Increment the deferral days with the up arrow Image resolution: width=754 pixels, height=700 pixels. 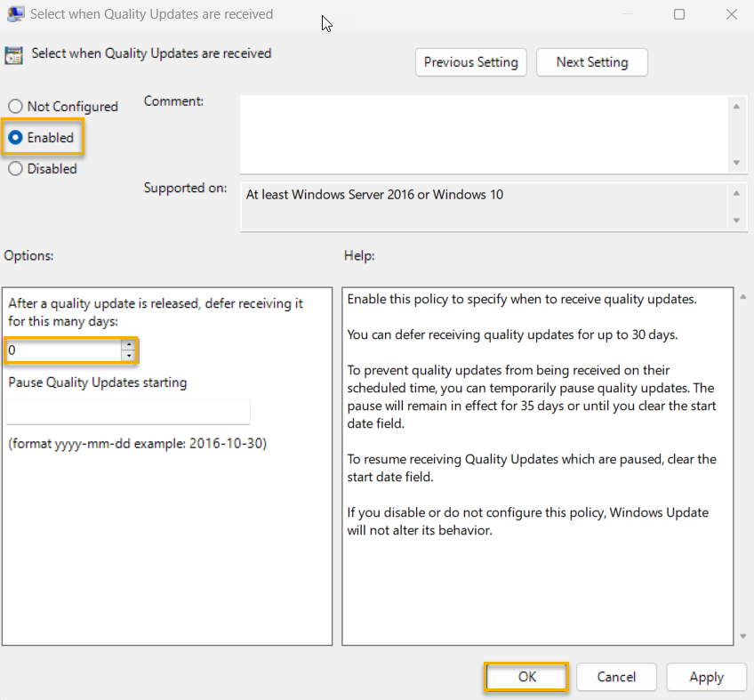(x=130, y=346)
